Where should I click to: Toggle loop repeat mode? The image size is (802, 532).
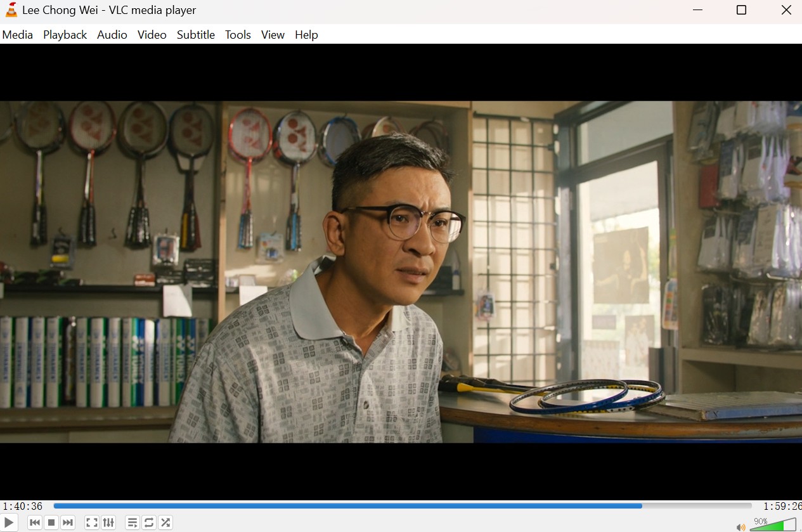tap(149, 522)
